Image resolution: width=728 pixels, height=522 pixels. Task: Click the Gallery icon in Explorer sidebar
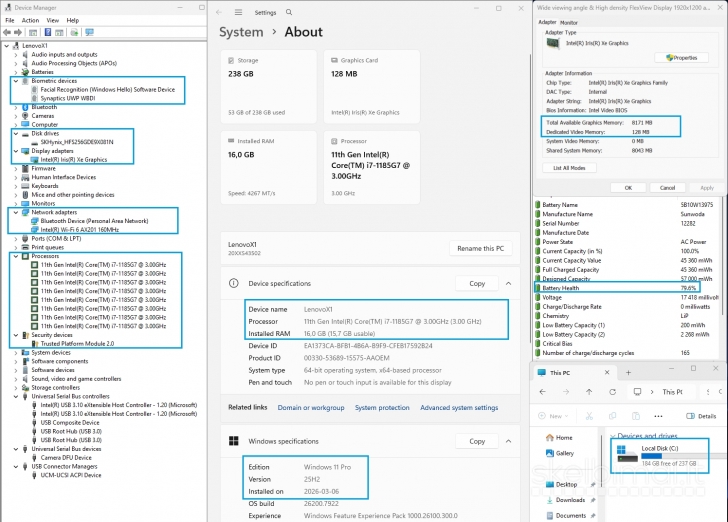point(550,453)
